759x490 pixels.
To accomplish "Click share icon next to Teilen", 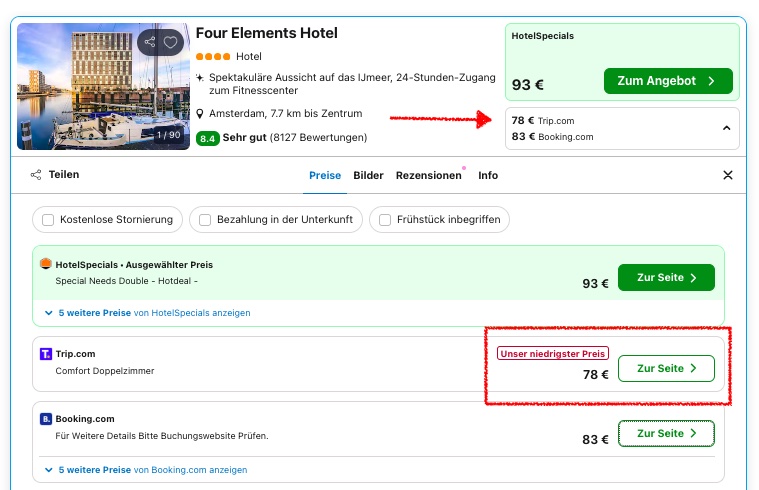I will tap(36, 175).
